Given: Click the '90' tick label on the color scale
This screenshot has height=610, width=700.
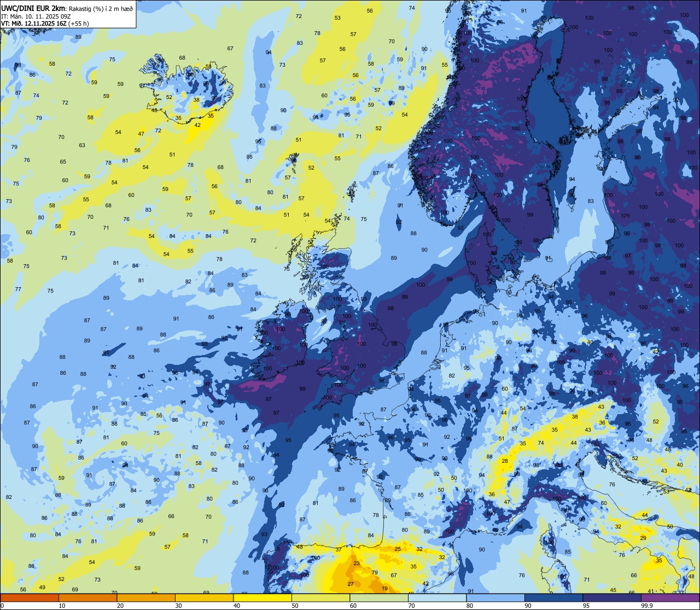Looking at the screenshot, I should coord(528,606).
